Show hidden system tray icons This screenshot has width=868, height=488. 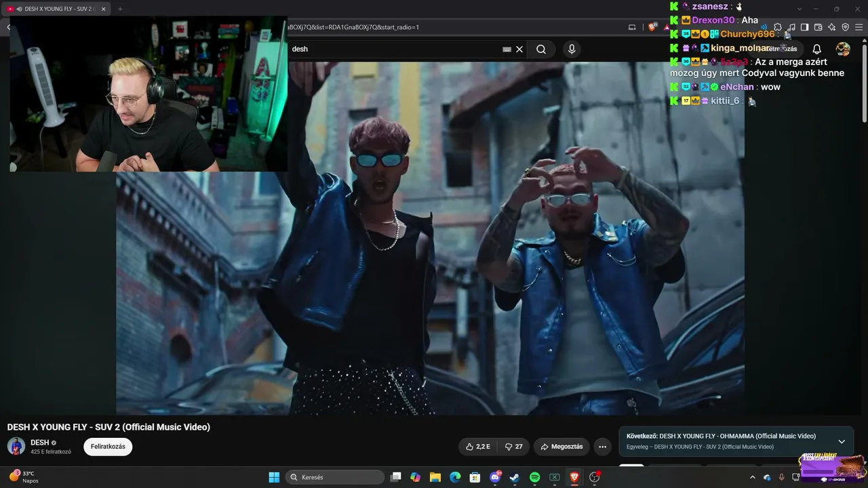click(752, 477)
